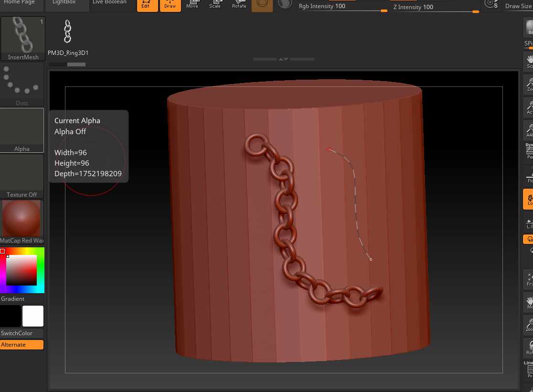Open the Texture Off slot
This screenshot has width=533, height=392.
tap(22, 176)
